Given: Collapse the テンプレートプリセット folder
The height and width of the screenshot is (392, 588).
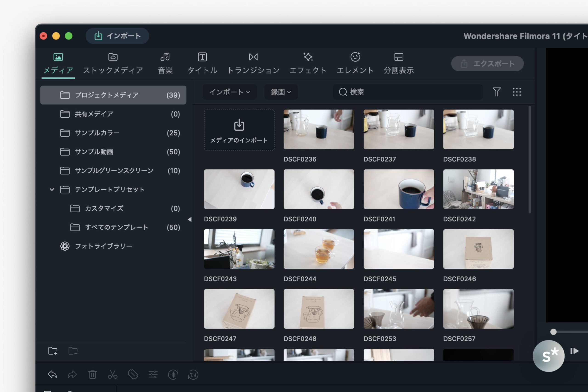Looking at the screenshot, I should click(52, 189).
